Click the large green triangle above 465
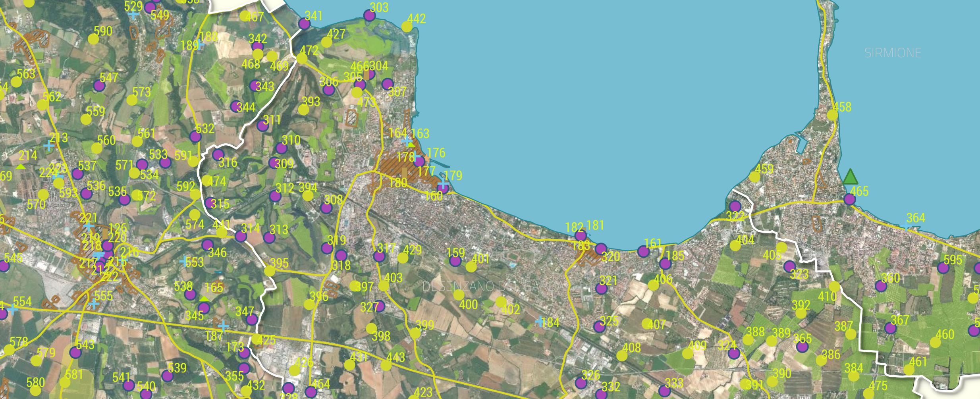This screenshot has height=399, width=980. pos(850,177)
